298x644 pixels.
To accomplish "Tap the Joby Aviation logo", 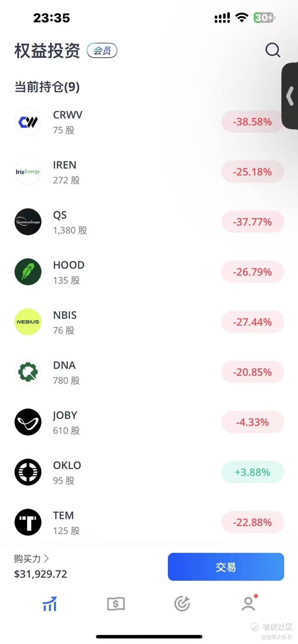I will pyautogui.click(x=28, y=422).
